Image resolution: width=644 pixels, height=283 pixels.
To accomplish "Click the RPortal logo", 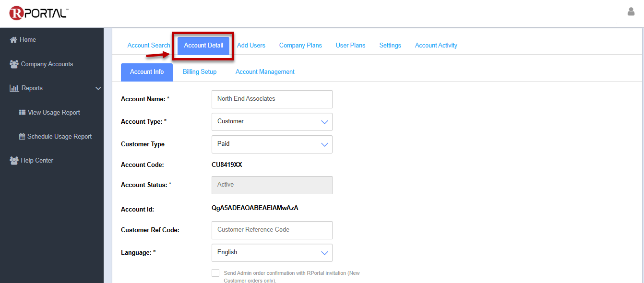I will (x=38, y=13).
